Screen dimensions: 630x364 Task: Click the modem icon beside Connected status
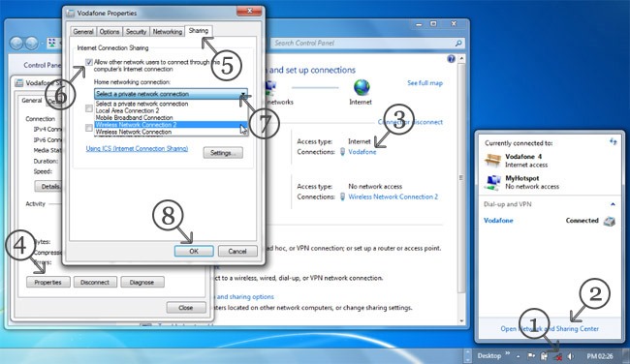[610, 221]
